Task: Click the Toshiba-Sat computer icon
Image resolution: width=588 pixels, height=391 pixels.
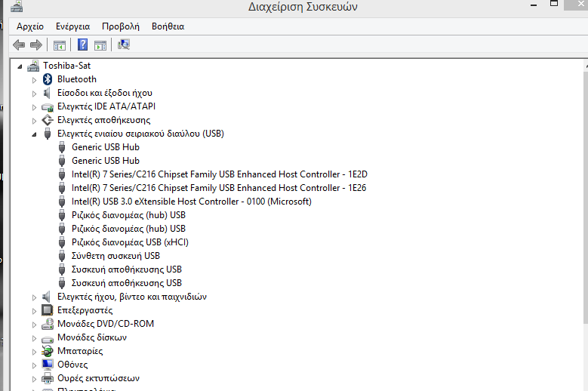Action: point(33,66)
